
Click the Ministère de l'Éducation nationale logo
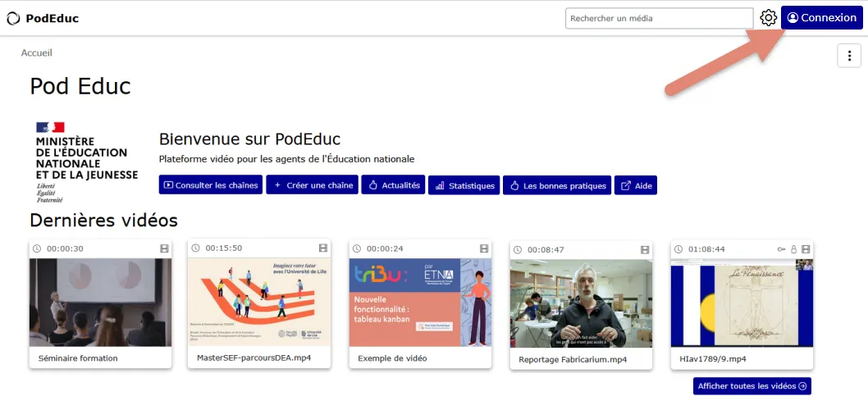pos(87,162)
